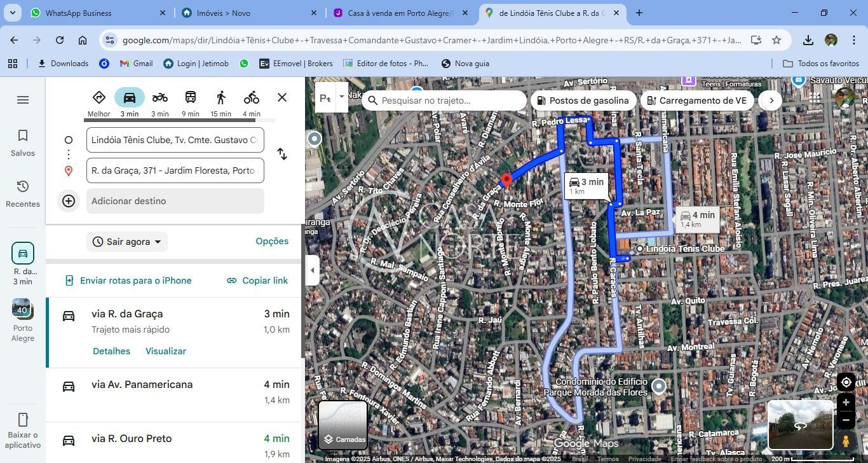This screenshot has height=463, width=868.
Task: Open Detalhes for route via R. da Graça
Action: pos(111,351)
